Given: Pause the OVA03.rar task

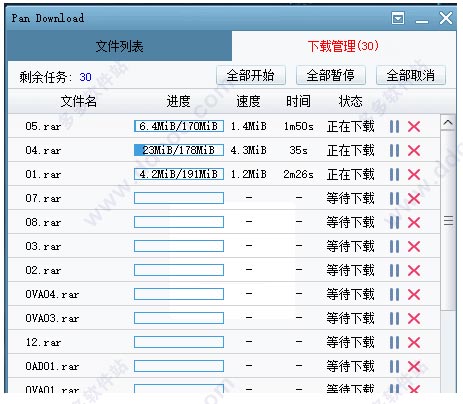Looking at the screenshot, I should (x=394, y=319).
